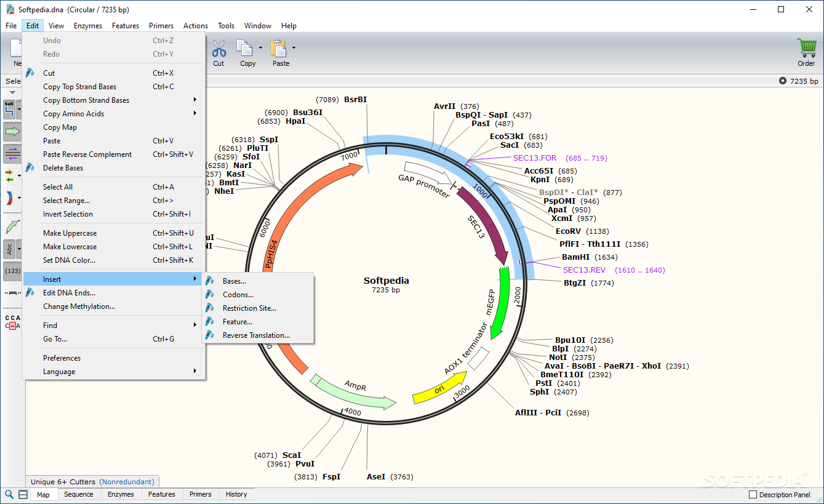Click the CCA mismatch sidebar icon

12,322
